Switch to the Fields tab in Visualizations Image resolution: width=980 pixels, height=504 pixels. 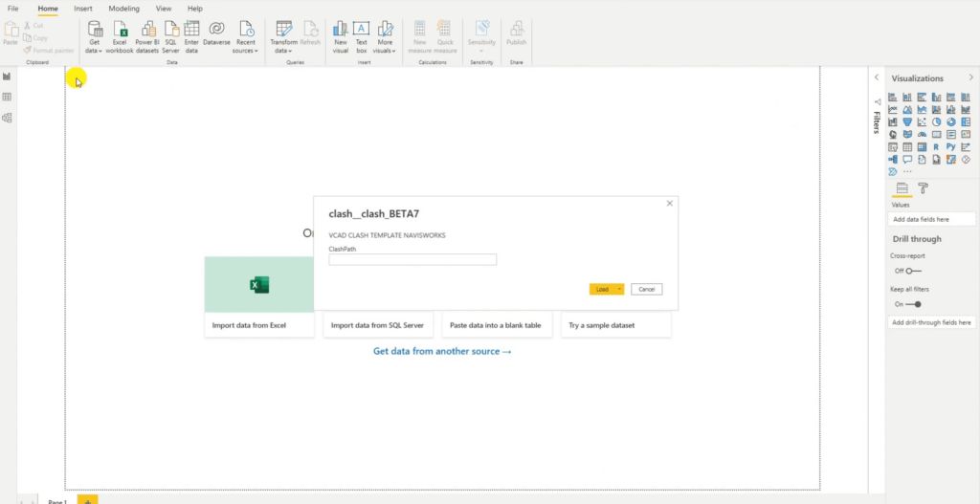click(x=902, y=188)
